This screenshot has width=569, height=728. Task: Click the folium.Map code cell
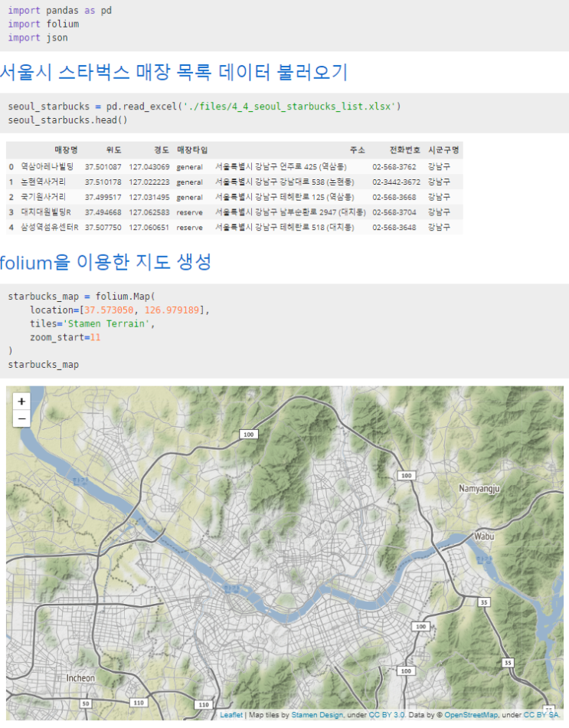(285, 330)
